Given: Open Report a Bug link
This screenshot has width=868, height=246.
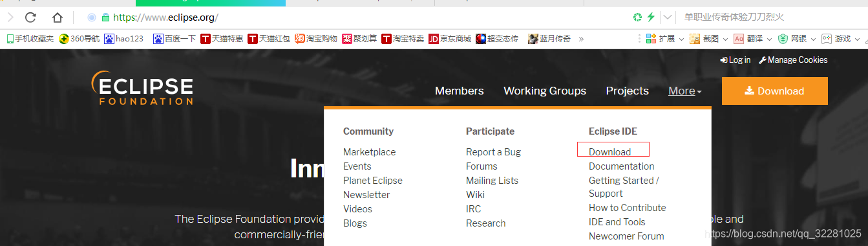Looking at the screenshot, I should tap(493, 152).
